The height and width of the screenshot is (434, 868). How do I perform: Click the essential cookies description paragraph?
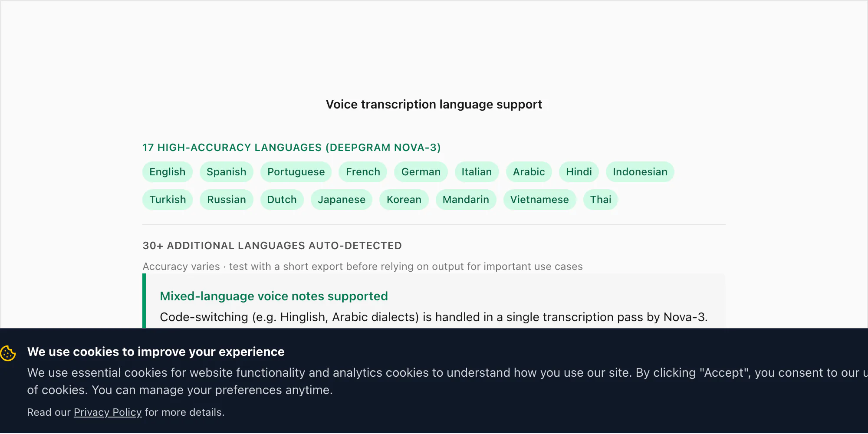(x=447, y=381)
